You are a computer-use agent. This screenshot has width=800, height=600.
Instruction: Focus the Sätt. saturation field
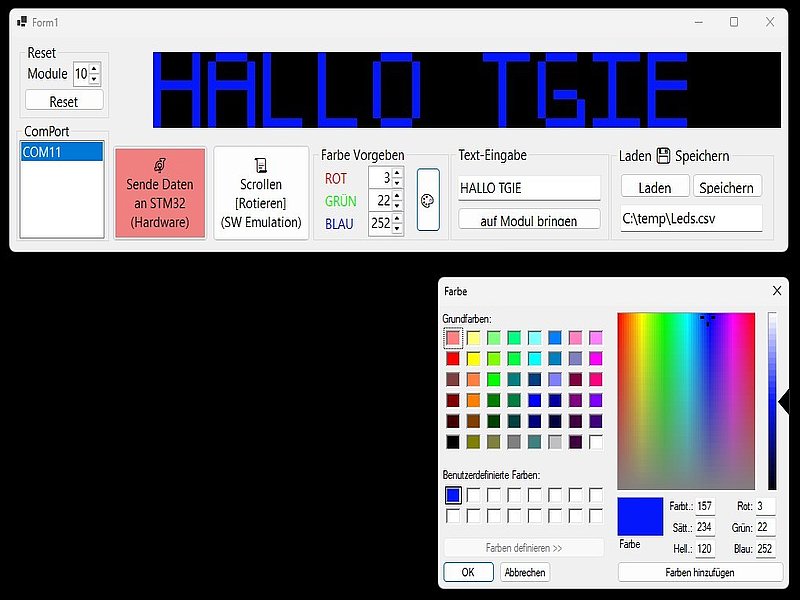(705, 527)
